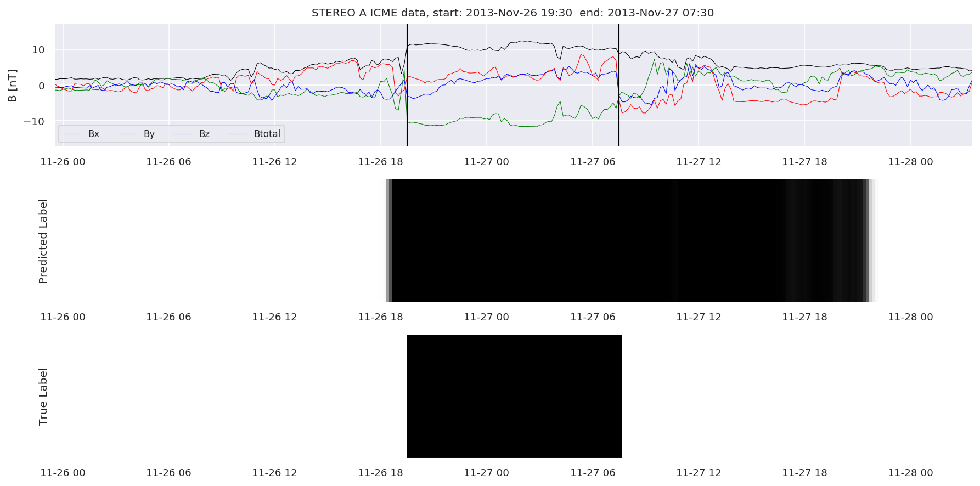Screen dimensions: 980x486
Task: Click top plot tick label 11-26 00
Action: pos(63,162)
